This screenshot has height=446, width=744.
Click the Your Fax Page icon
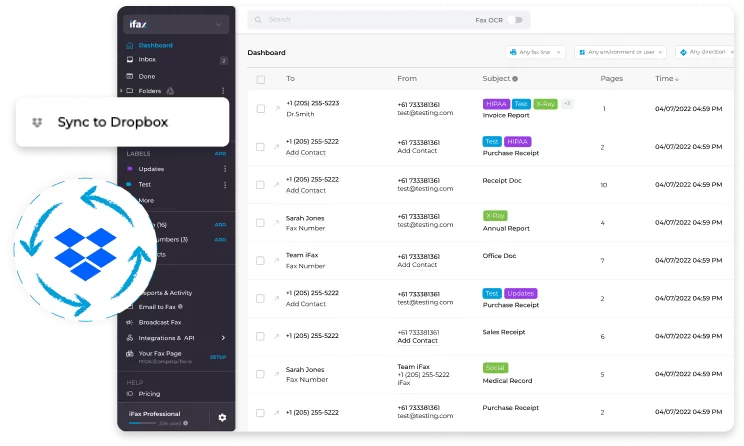pyautogui.click(x=130, y=353)
